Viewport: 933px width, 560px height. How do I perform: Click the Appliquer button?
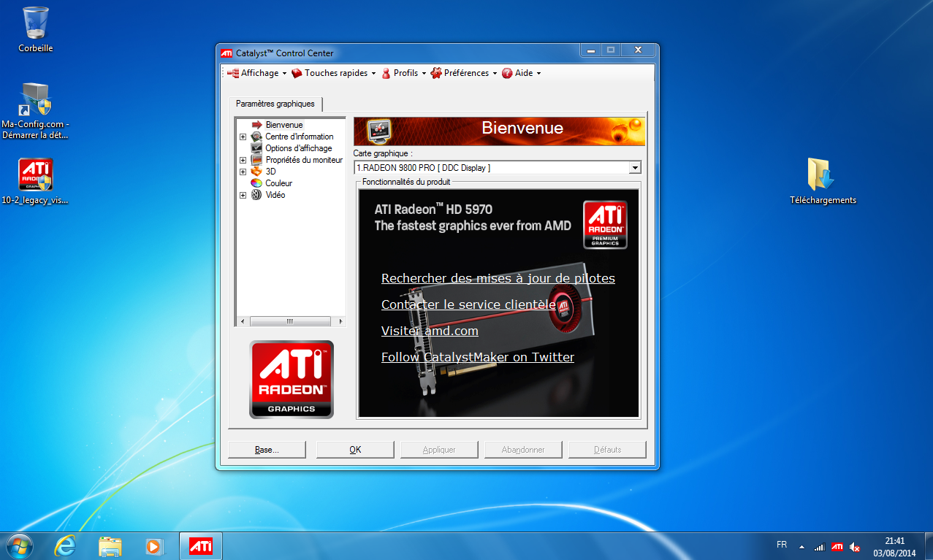pyautogui.click(x=439, y=450)
